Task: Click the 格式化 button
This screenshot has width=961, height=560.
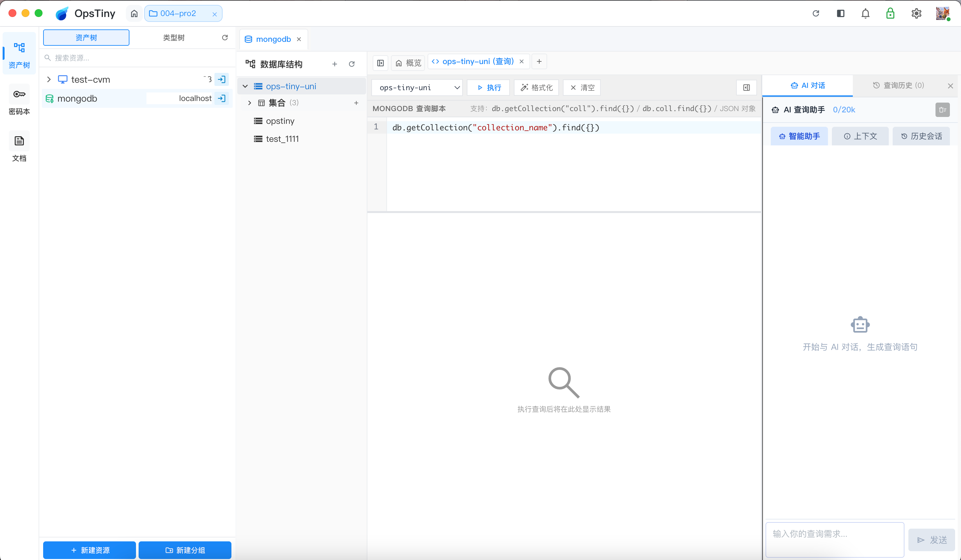Action: (x=537, y=88)
